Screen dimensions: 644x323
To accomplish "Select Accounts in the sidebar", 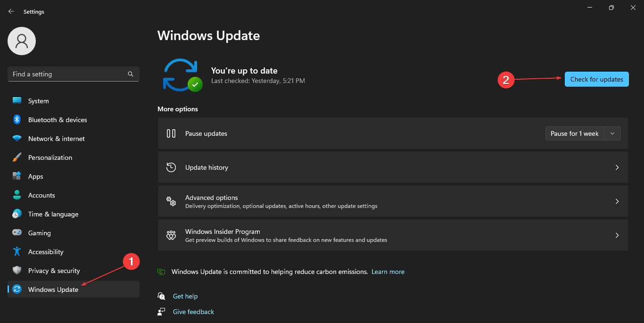I will pos(42,195).
